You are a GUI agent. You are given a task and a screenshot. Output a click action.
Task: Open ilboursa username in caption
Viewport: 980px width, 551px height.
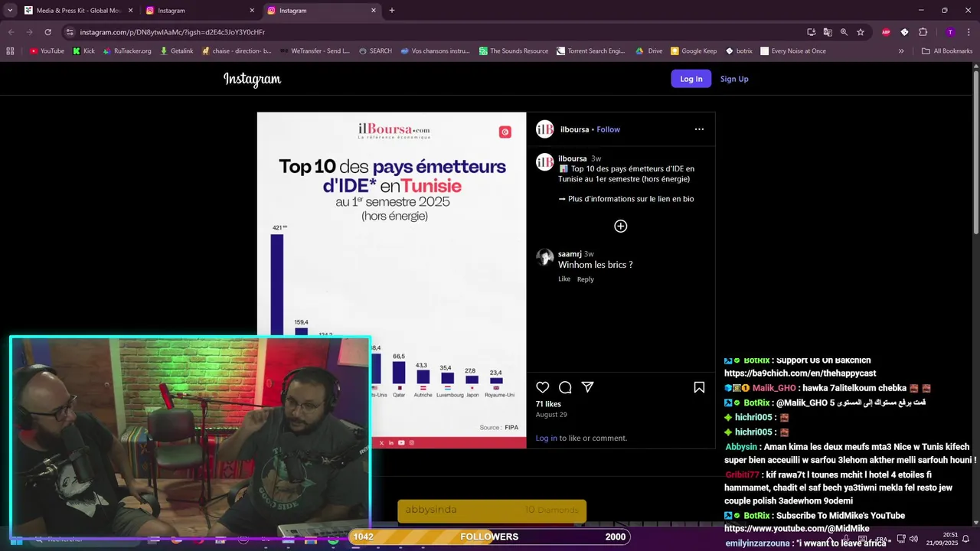(x=573, y=158)
